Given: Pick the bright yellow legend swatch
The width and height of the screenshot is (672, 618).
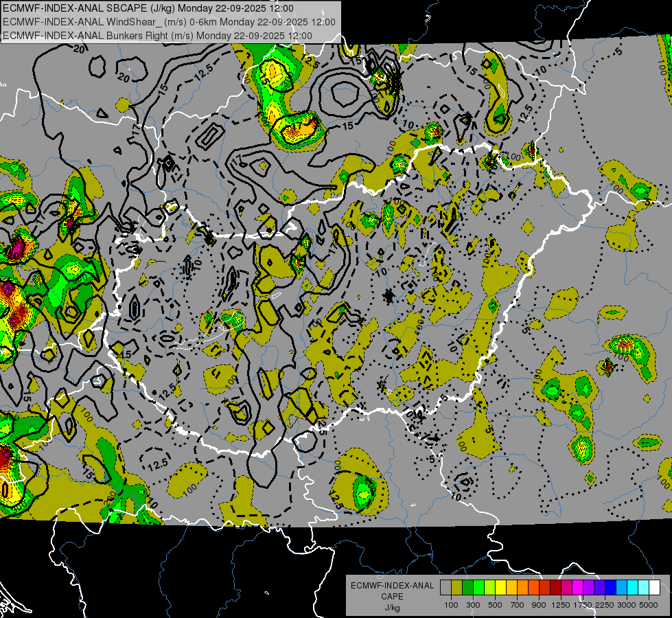Looking at the screenshot, I should pos(500,588).
